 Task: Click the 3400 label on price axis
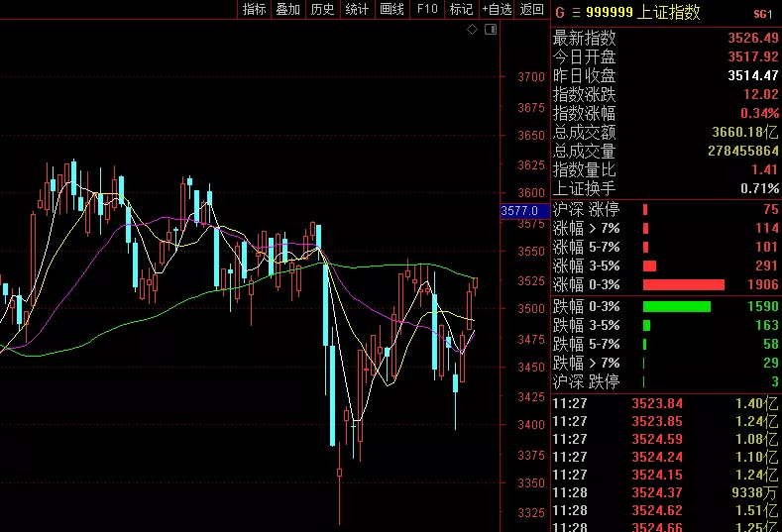531,425
